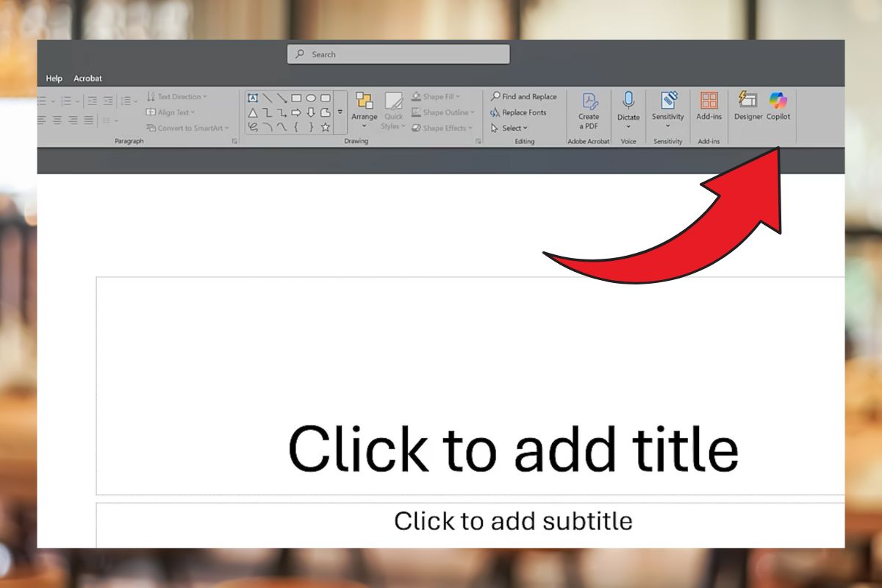Choose Replace Fonts
882x588 pixels.
518,112
